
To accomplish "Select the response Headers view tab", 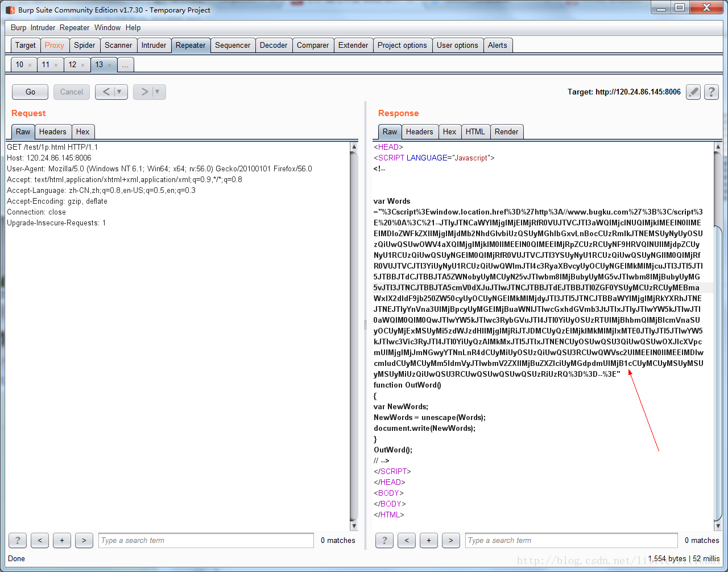I will click(x=420, y=131).
